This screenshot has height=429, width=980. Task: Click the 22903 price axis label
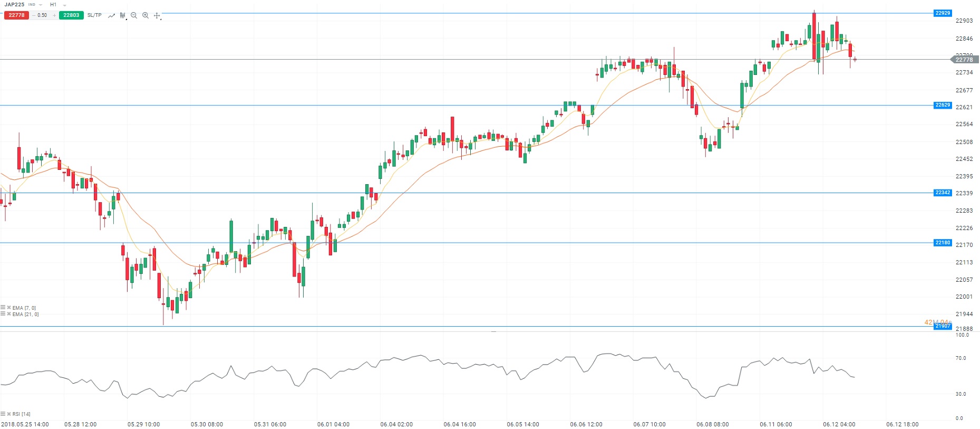tap(964, 21)
